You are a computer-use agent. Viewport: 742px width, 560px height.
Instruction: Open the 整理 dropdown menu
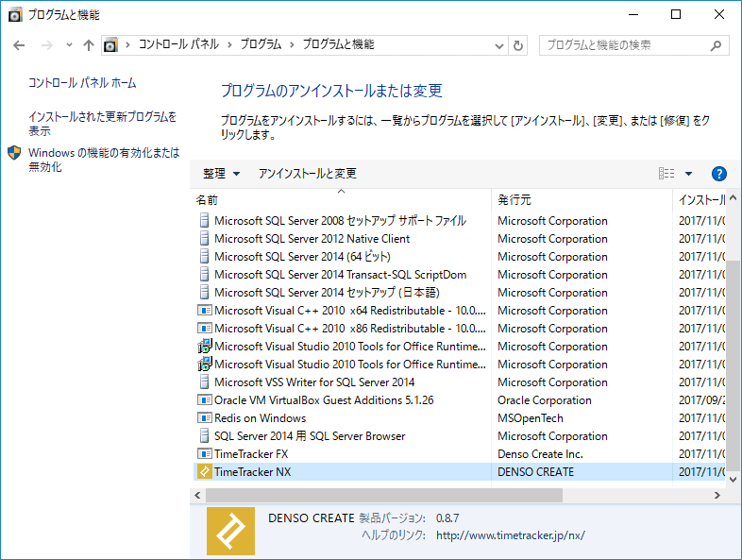tap(221, 174)
